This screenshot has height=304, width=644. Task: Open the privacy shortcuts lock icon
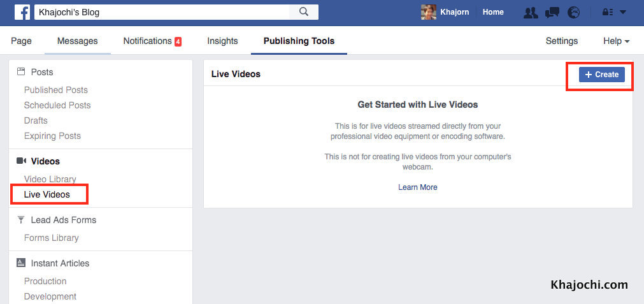(608, 12)
